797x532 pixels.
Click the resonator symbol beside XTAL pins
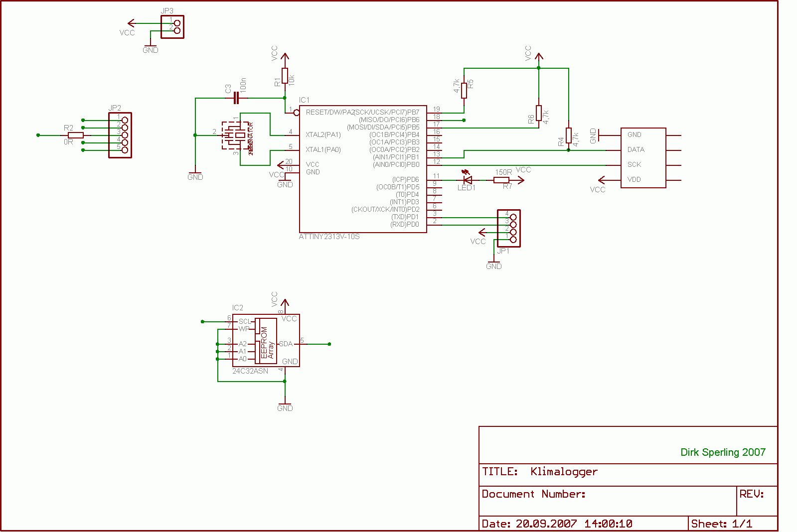tap(235, 135)
